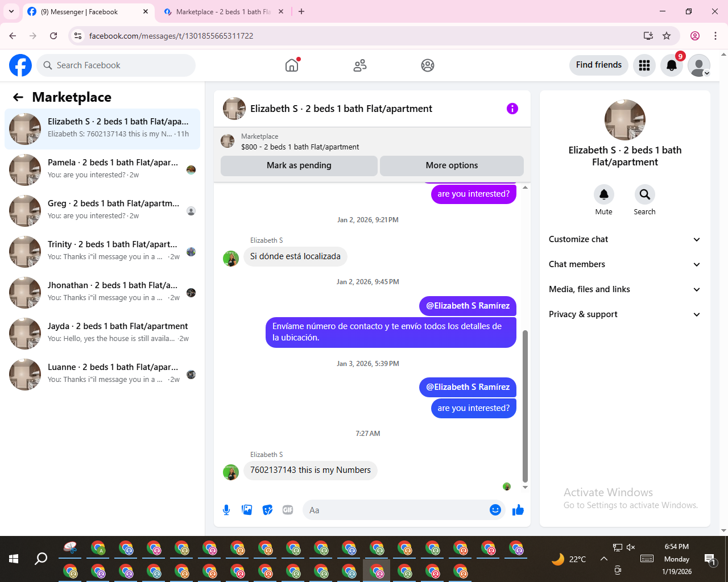Open the Notifications bell icon
Screen dimensions: 728x582
point(672,65)
